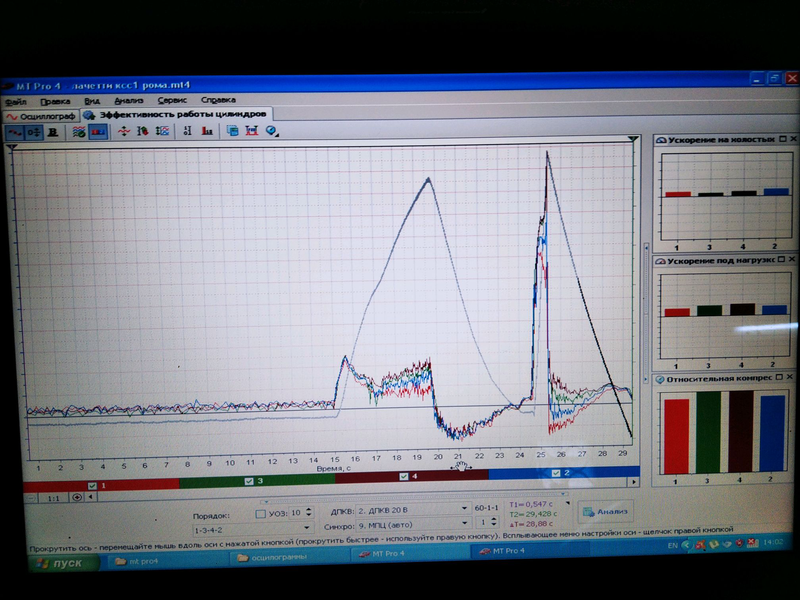Click the T2=29,428 c readout
This screenshot has height=600, width=800.
pos(534,514)
